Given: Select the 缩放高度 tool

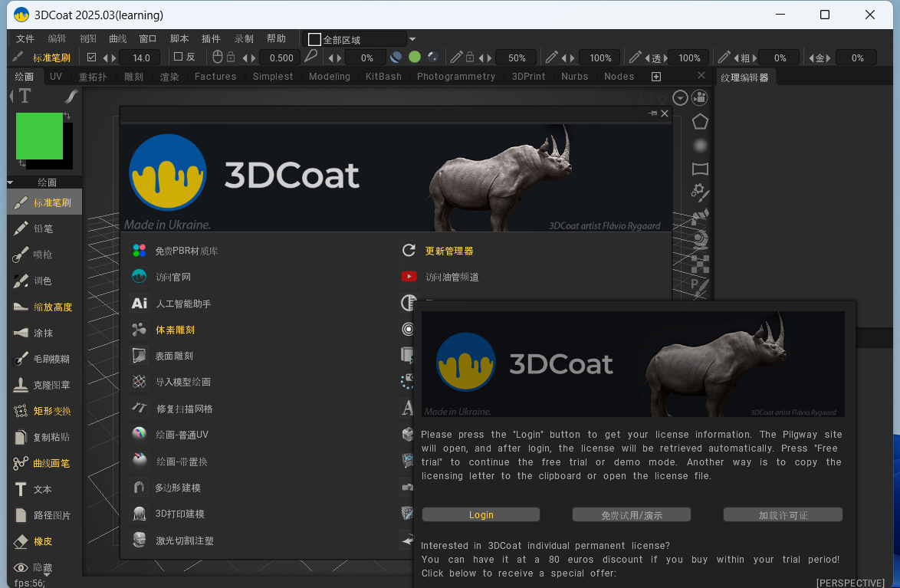Looking at the screenshot, I should coord(44,307).
